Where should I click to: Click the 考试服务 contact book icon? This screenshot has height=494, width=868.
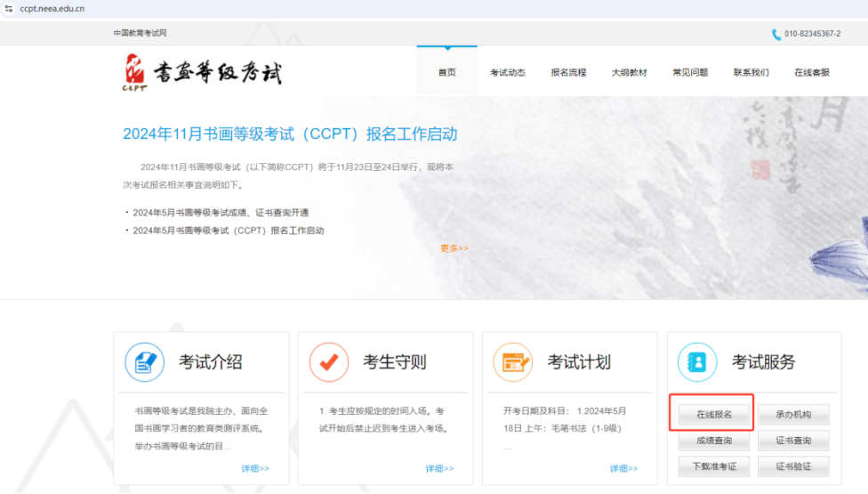pos(697,362)
